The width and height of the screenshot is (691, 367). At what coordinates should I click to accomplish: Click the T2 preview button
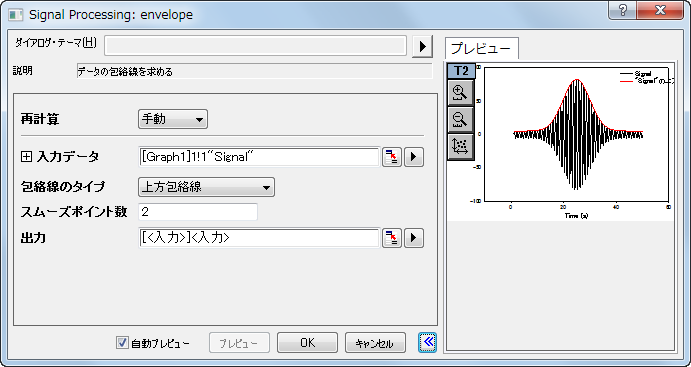[461, 71]
